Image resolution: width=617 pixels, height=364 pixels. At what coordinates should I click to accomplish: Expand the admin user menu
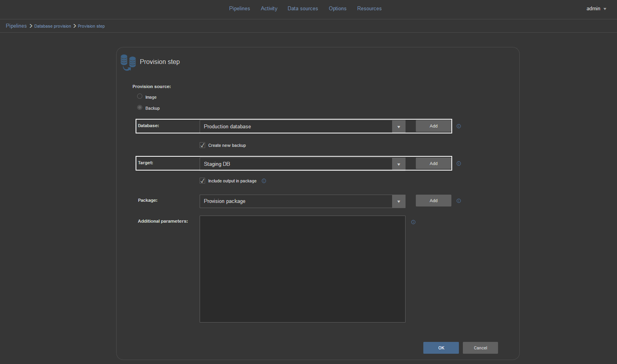[596, 9]
